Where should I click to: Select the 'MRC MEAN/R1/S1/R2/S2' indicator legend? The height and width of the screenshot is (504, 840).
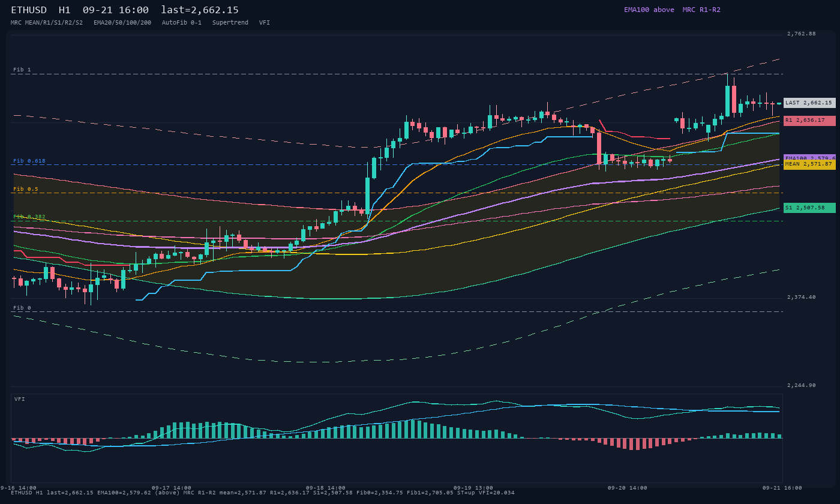47,22
